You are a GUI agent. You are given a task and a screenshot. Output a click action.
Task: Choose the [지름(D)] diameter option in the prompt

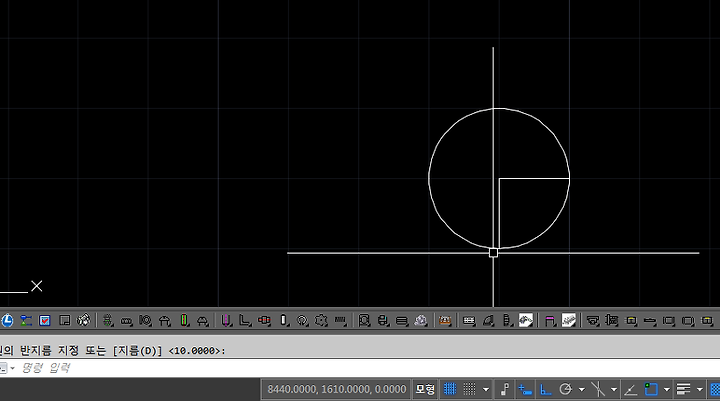tap(137, 350)
